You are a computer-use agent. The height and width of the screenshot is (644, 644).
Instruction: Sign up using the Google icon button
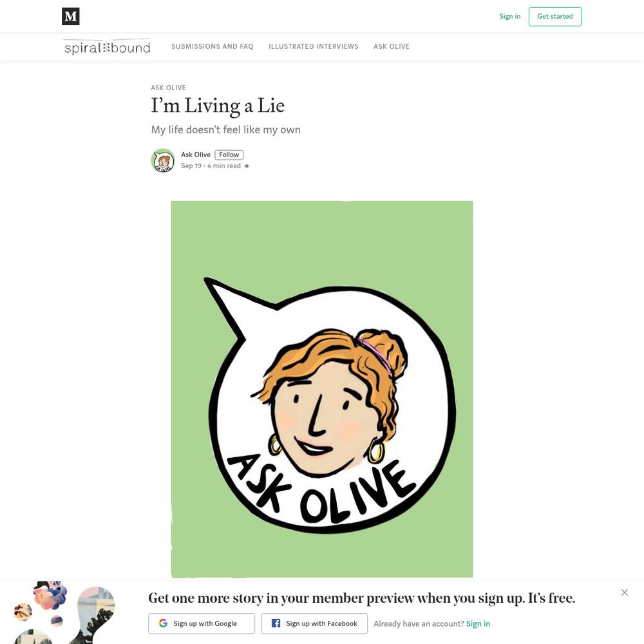[202, 623]
